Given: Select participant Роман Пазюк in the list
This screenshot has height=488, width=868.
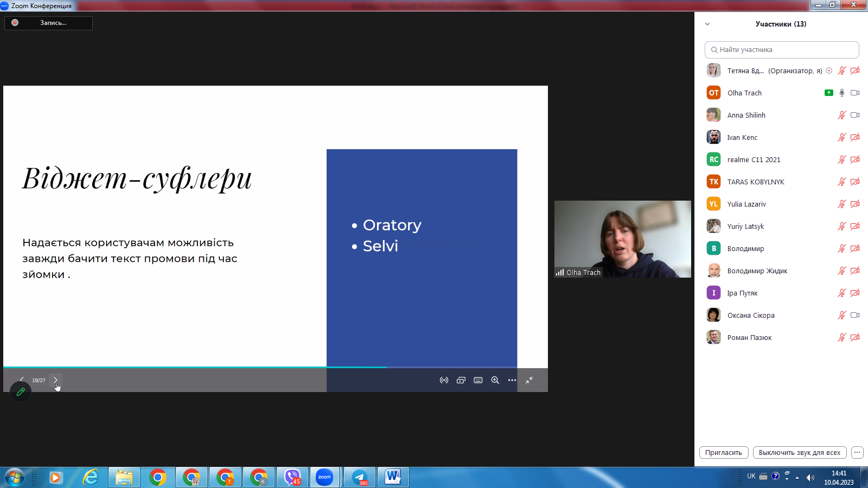Looking at the screenshot, I should 749,337.
